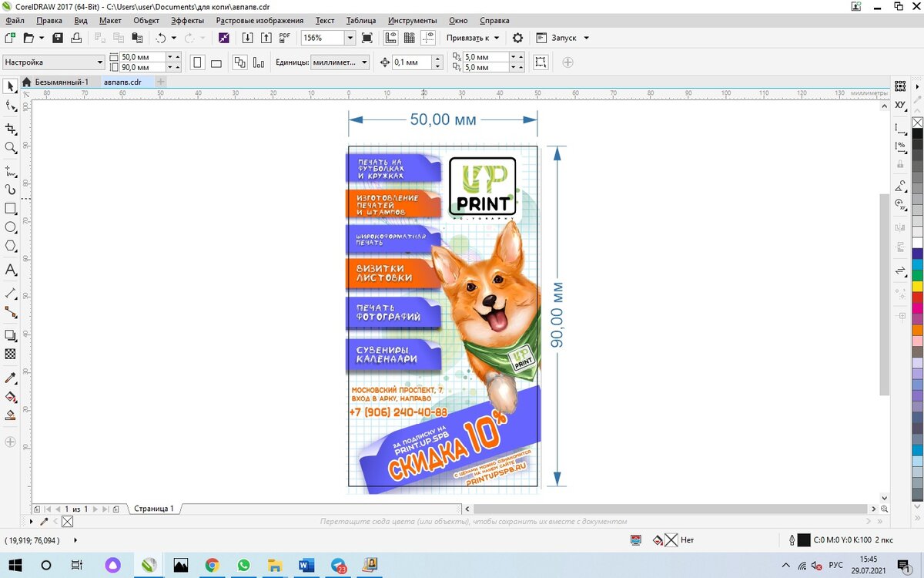This screenshot has width=924, height=578.
Task: Open the zoom level 156% dropdown
Action: tap(350, 38)
